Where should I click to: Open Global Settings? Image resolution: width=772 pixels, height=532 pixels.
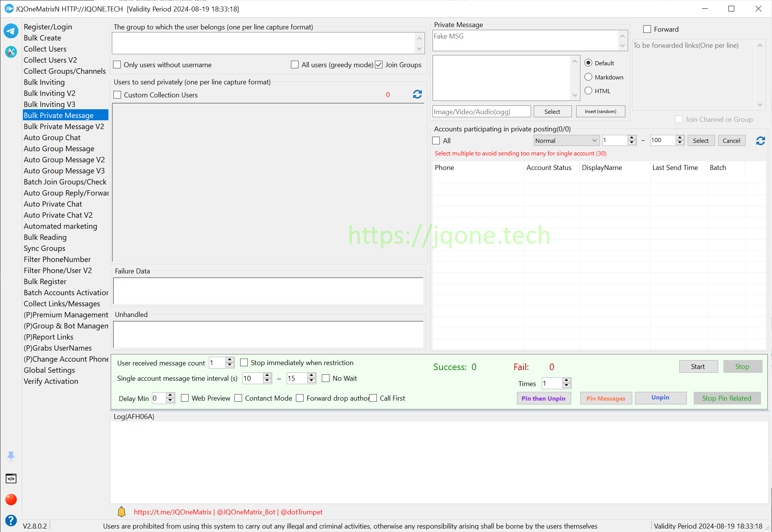point(49,370)
